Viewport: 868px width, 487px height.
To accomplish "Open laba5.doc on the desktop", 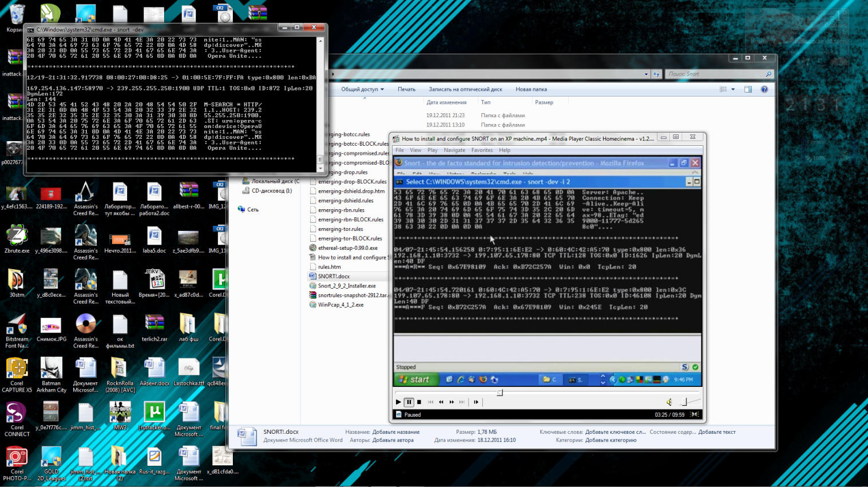I will [154, 239].
